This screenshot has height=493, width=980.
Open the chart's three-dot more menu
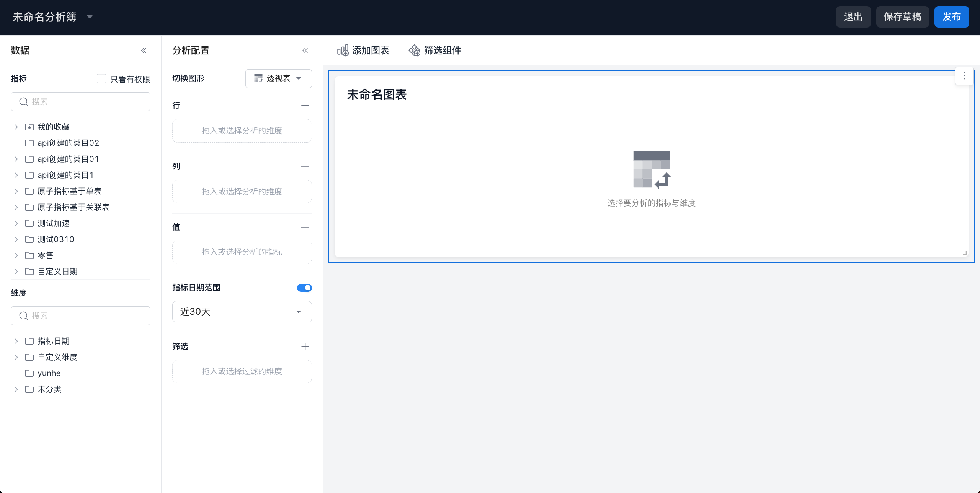(964, 76)
